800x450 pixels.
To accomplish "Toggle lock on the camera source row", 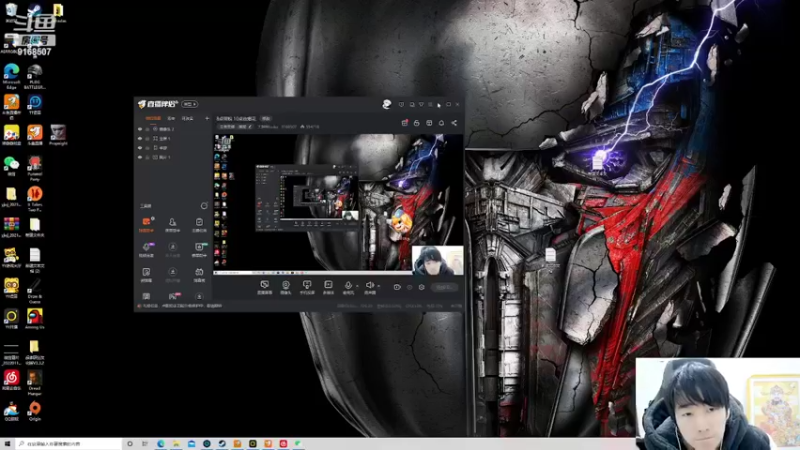I will (x=147, y=129).
